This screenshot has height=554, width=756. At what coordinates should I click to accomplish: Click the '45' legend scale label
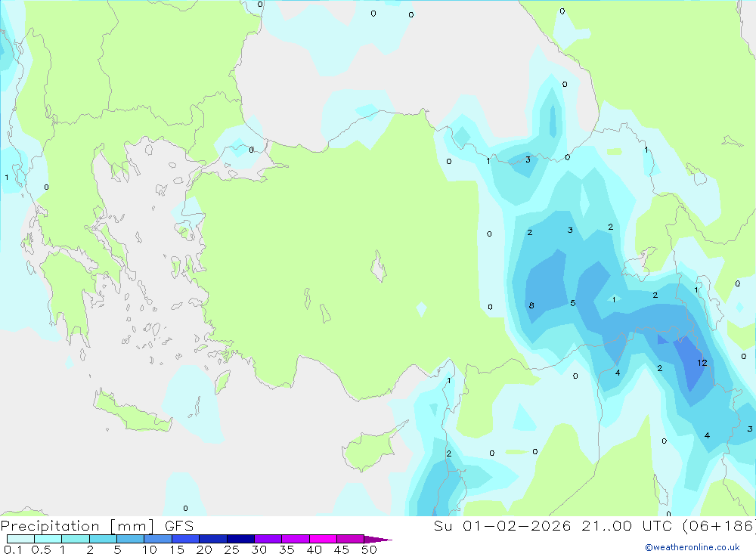point(342,549)
